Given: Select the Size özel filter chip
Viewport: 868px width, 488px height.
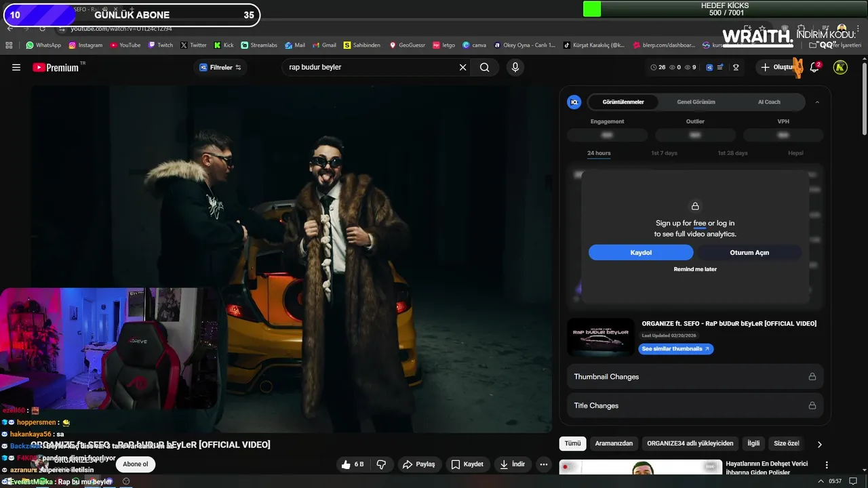Looking at the screenshot, I should 787,444.
